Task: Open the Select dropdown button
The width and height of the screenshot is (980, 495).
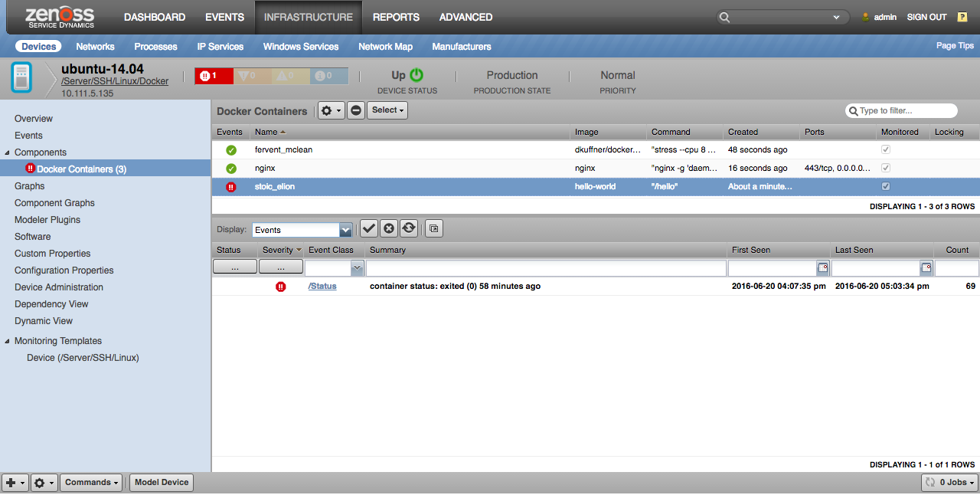Action: [387, 110]
